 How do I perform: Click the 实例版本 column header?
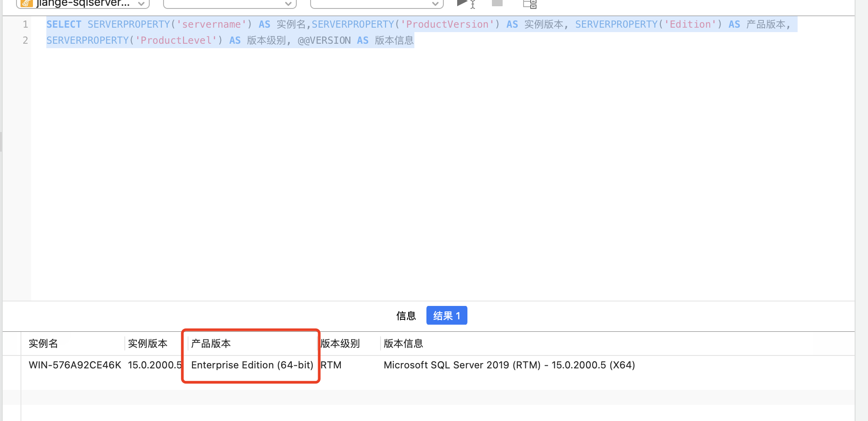pos(147,343)
